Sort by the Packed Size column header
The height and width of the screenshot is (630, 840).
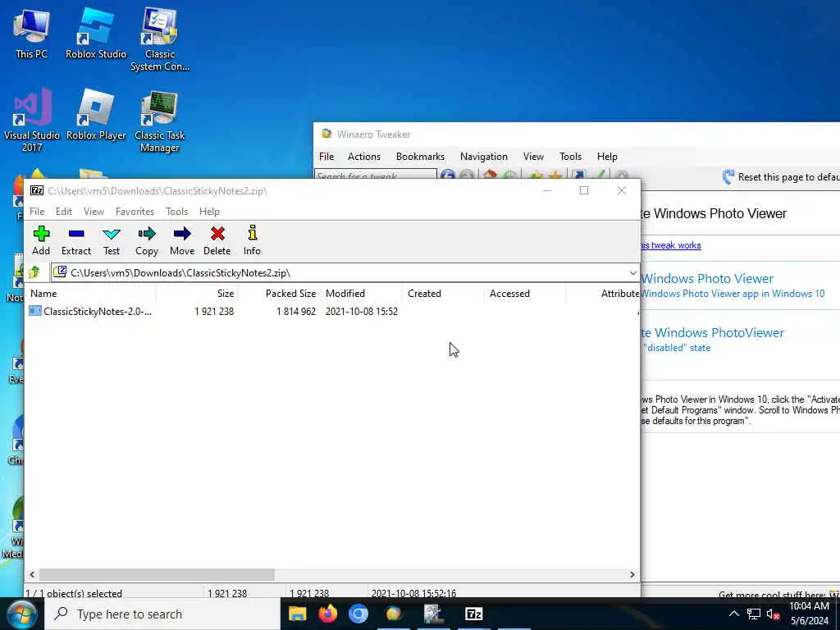(x=279, y=294)
